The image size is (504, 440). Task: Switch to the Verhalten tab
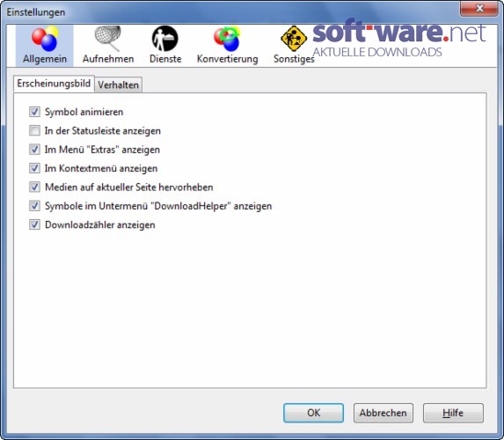point(118,84)
